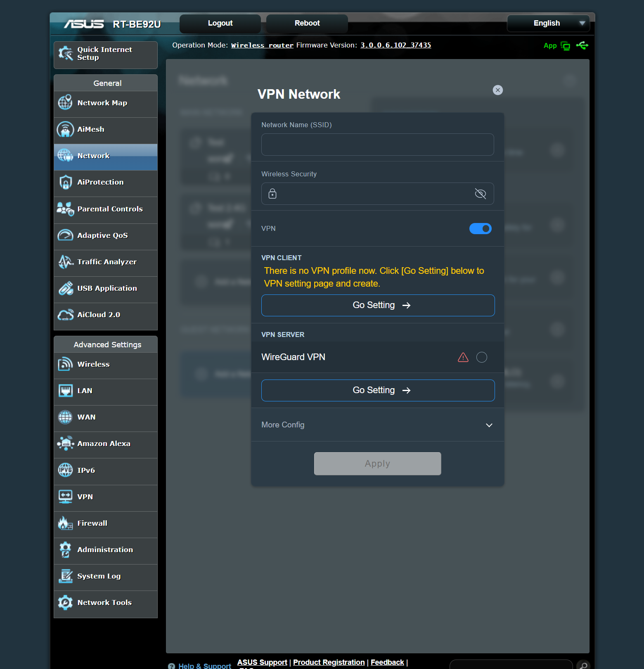Viewport: 644px width, 669px height.
Task: Click the Logout button
Action: [220, 24]
